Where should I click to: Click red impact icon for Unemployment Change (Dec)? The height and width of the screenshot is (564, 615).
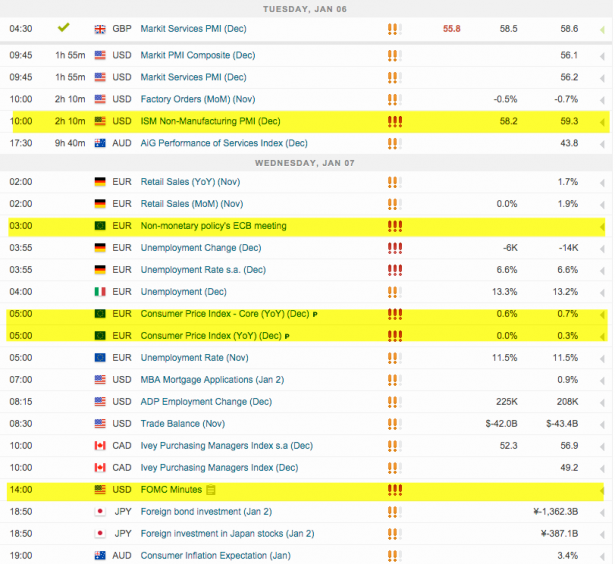pos(395,248)
